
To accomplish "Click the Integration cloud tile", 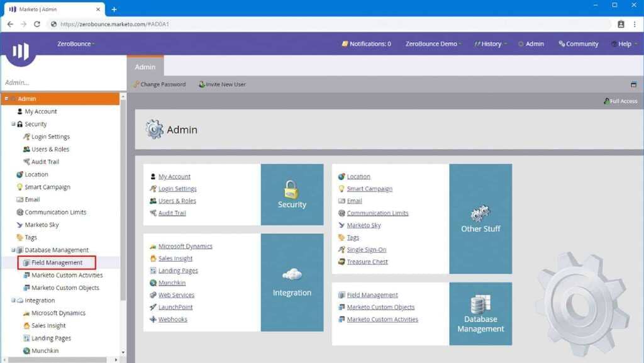I will coord(292,282).
